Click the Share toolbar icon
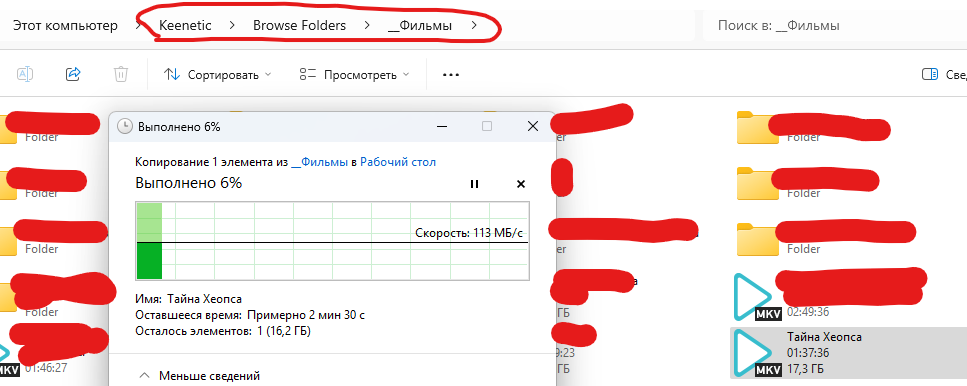 (x=73, y=74)
